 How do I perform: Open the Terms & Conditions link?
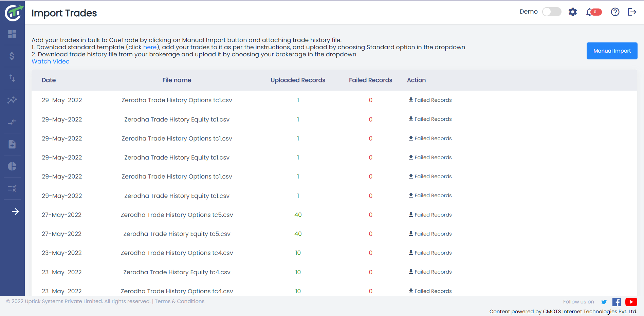180,301
